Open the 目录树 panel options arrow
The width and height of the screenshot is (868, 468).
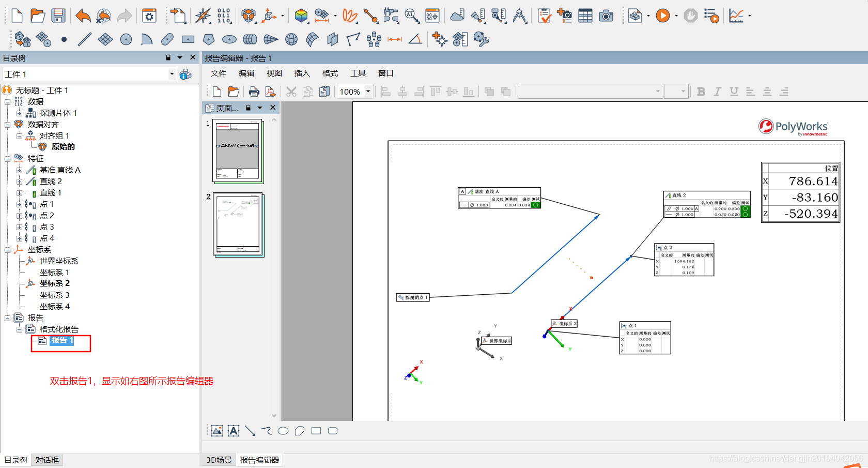[x=180, y=57]
